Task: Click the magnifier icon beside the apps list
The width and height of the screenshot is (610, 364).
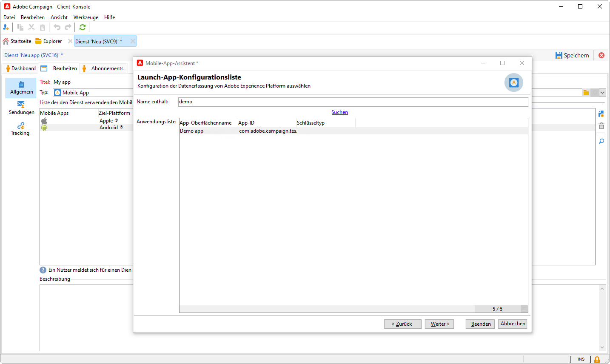Action: (601, 141)
